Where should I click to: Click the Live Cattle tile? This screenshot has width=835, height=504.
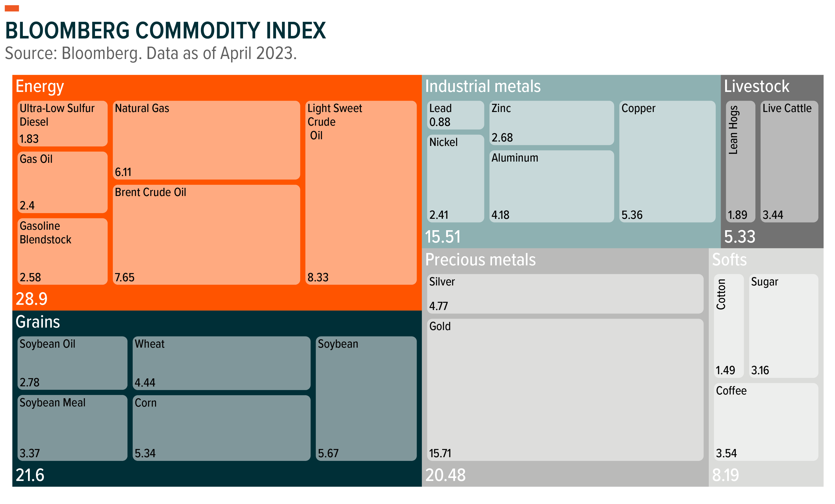point(789,162)
